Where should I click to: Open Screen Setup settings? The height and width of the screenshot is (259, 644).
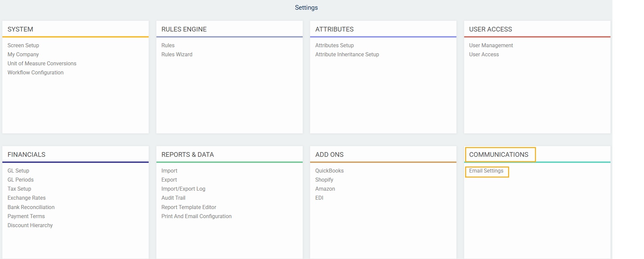(23, 45)
